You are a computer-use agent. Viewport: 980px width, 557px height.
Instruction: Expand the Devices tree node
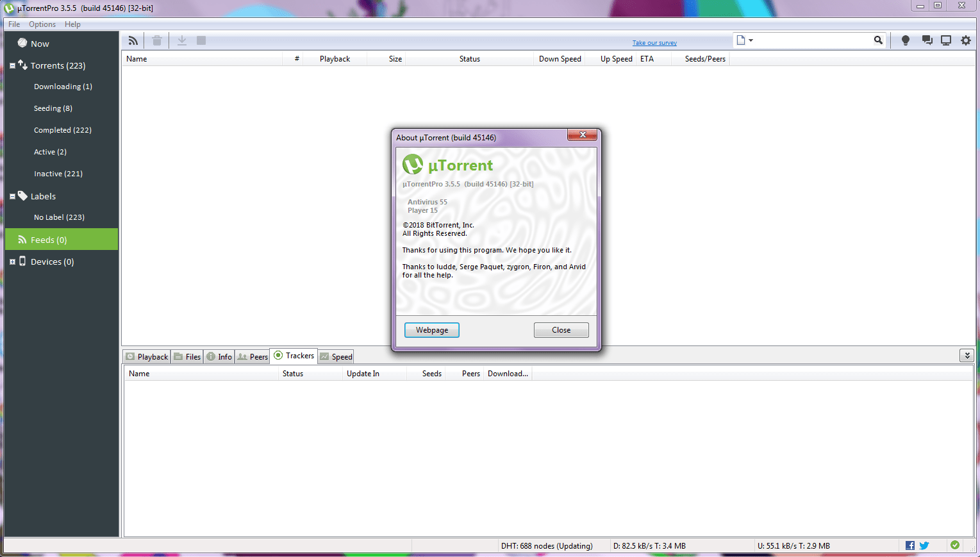click(12, 262)
